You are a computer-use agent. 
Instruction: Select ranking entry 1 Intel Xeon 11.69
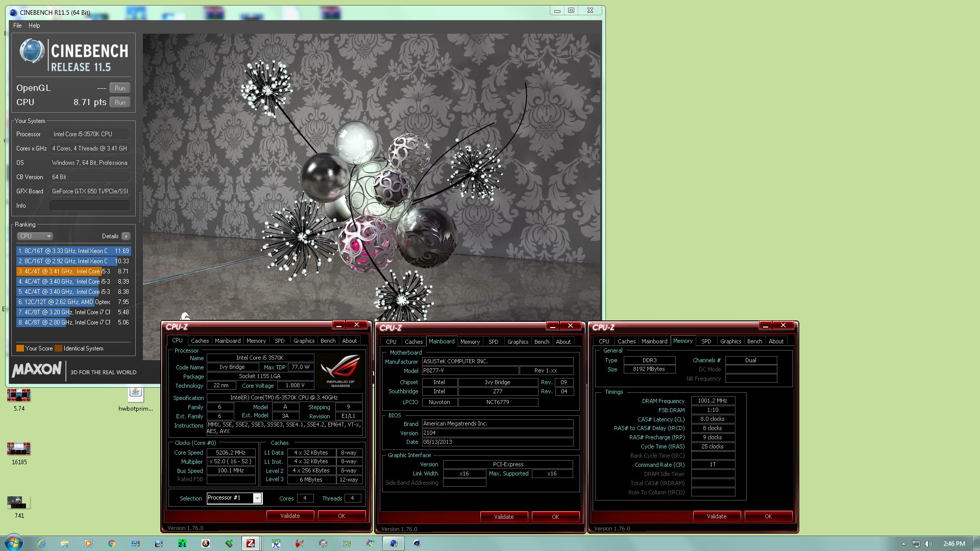coord(73,251)
